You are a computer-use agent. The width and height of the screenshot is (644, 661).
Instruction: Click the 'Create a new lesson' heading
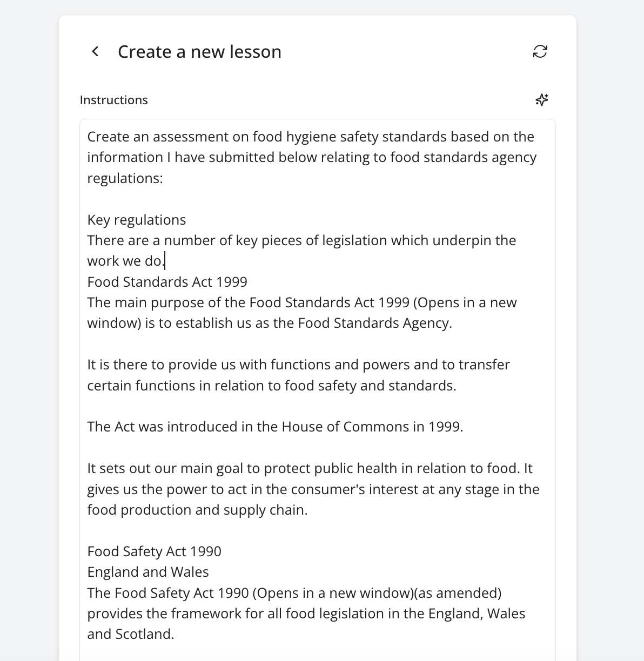[199, 52]
